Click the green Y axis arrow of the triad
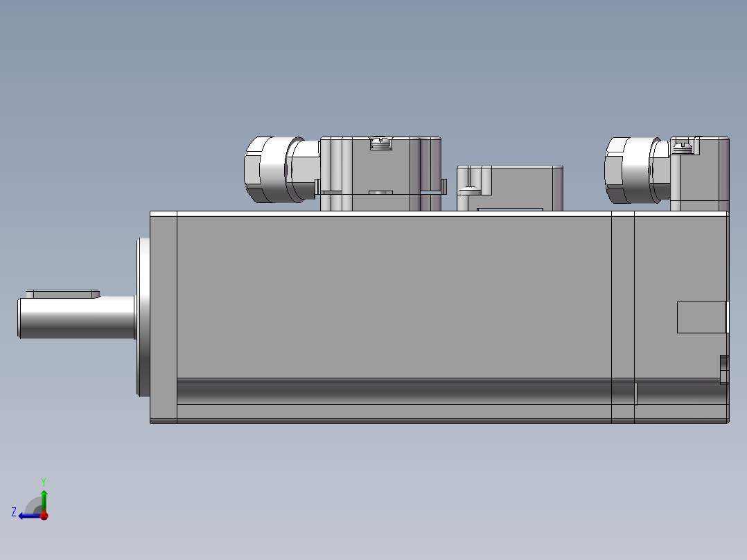Viewport: 747px width, 560px height. tap(44, 500)
